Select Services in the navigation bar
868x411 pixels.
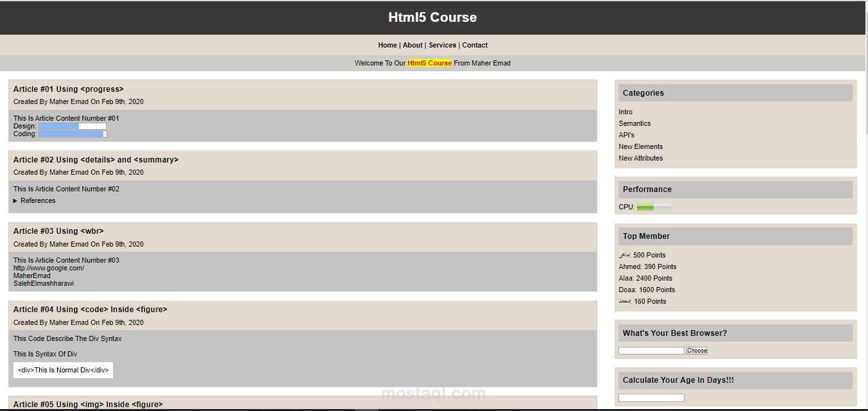tap(443, 45)
